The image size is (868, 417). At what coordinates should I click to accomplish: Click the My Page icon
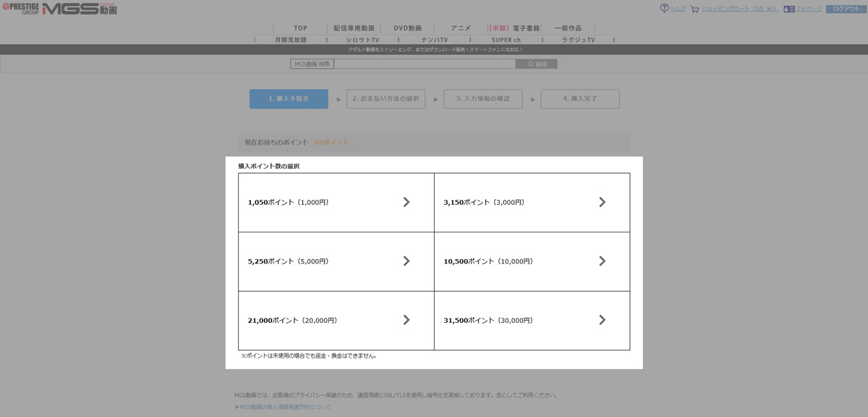click(x=789, y=9)
